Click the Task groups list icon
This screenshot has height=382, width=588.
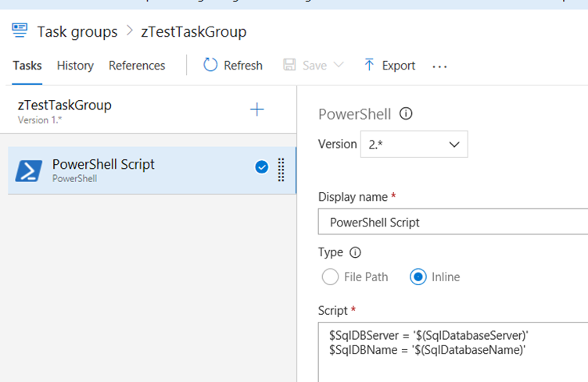click(20, 31)
